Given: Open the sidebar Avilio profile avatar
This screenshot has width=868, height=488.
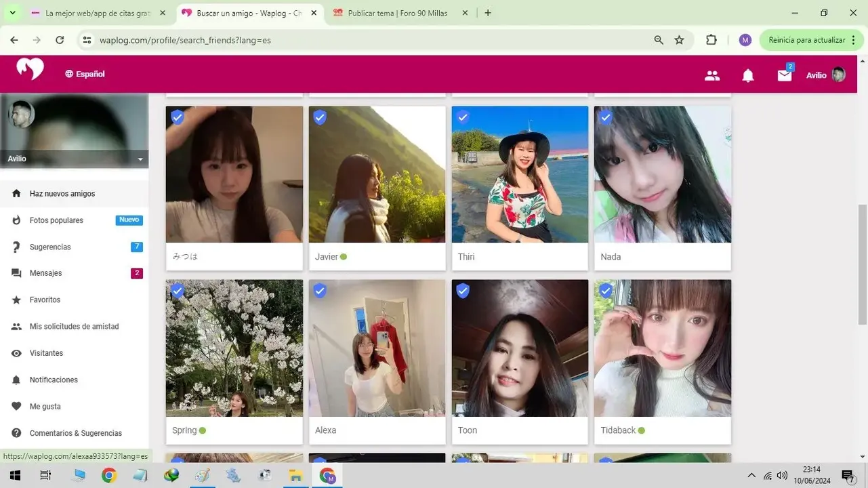Looking at the screenshot, I should point(22,115).
